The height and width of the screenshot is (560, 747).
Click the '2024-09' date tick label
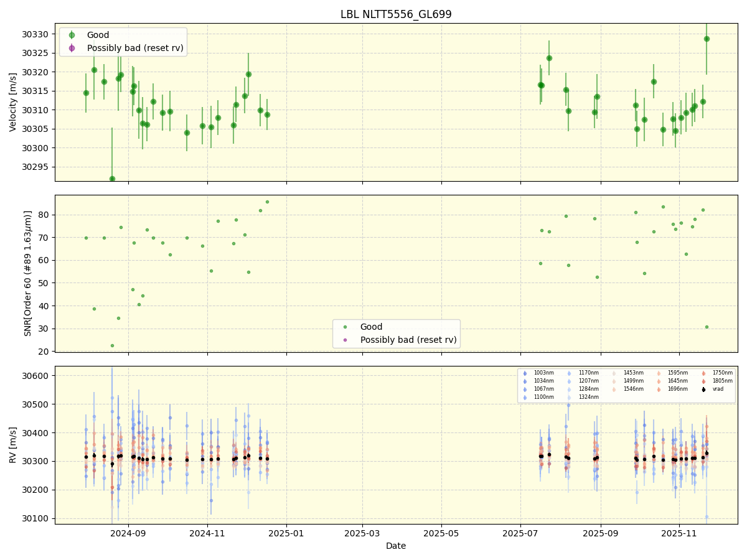(128, 533)
